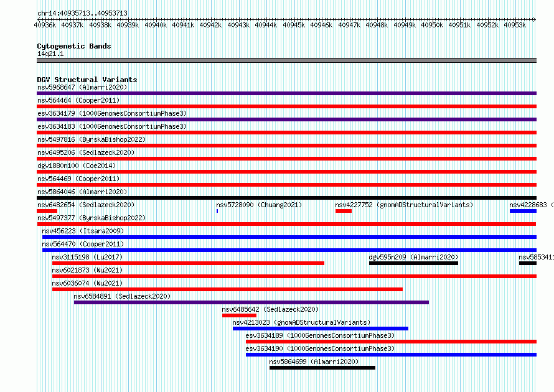This screenshot has width=554, height=392.
Task: Select the short nsv6482654 red bar
Action: point(47,211)
